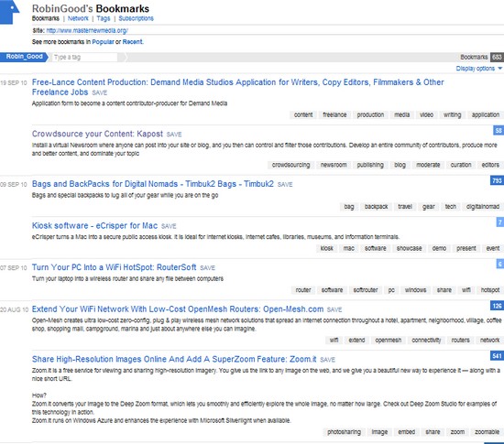
Task: Click the Delicious logo icon
Action: (x=9, y=12)
